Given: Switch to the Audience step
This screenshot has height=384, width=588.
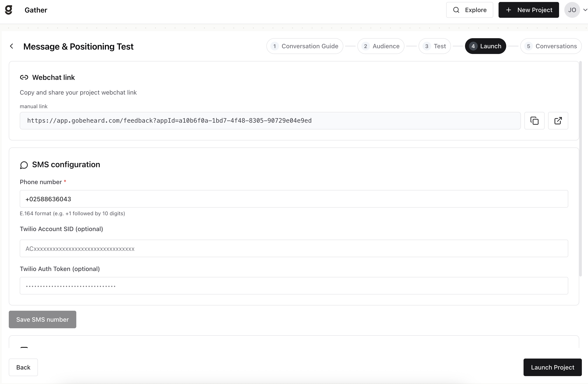Looking at the screenshot, I should point(381,46).
